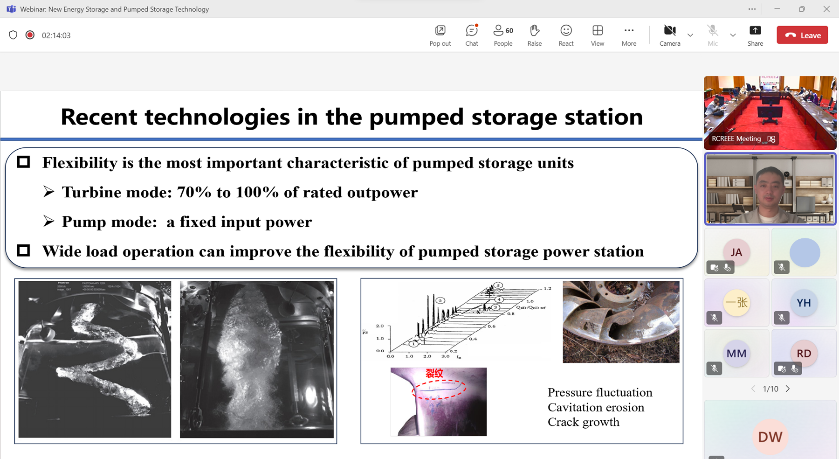The height and width of the screenshot is (459, 839).
Task: Expand the Camera options dropdown arrow
Action: (x=690, y=34)
